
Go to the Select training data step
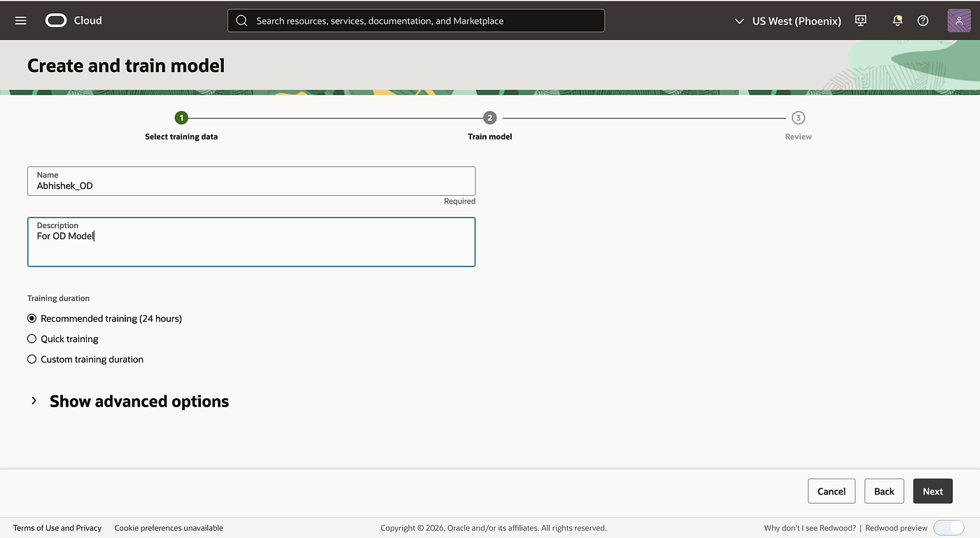[x=181, y=126]
